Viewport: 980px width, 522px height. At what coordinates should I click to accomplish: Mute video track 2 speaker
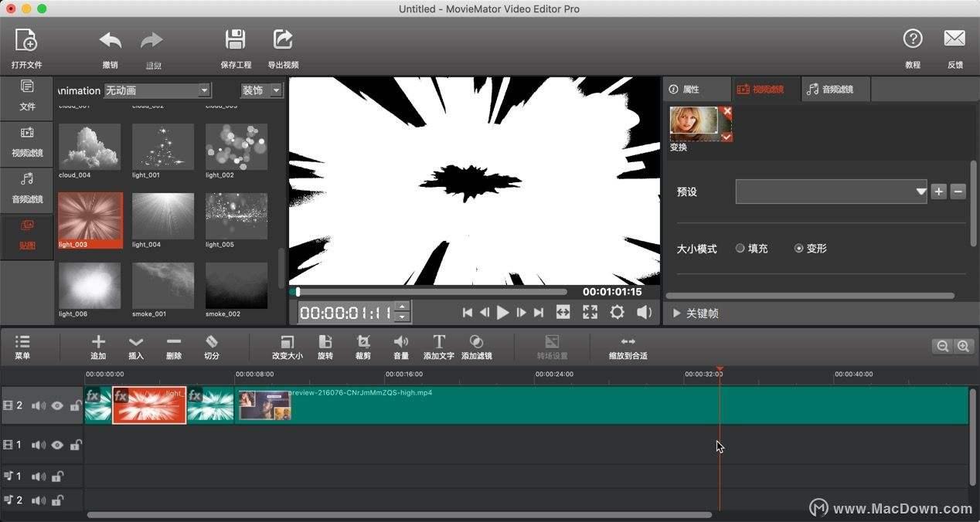(x=39, y=405)
